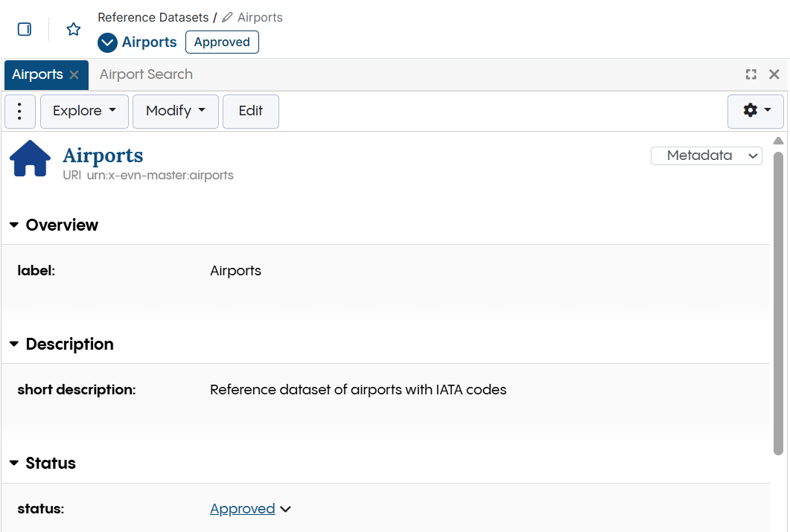Click the Approved badge next to Airports
Image resolution: width=790 pixels, height=532 pixels.
(x=221, y=42)
